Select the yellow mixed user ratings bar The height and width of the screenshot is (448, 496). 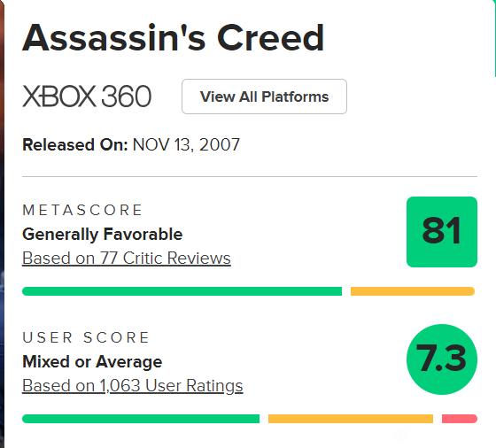pos(351,419)
